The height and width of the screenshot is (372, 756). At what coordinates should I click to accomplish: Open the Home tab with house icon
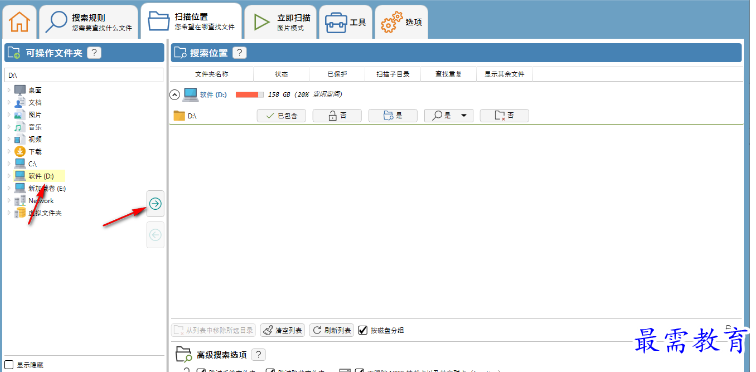20,22
